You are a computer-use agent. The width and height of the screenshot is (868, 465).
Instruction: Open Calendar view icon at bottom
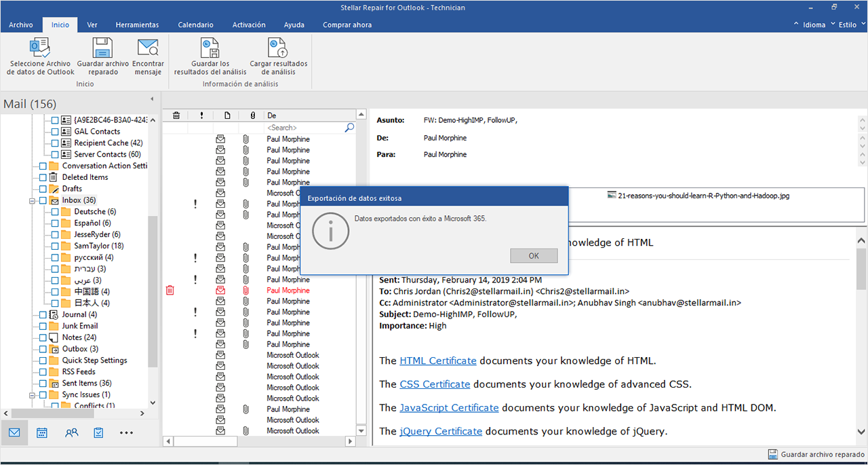pyautogui.click(x=42, y=432)
